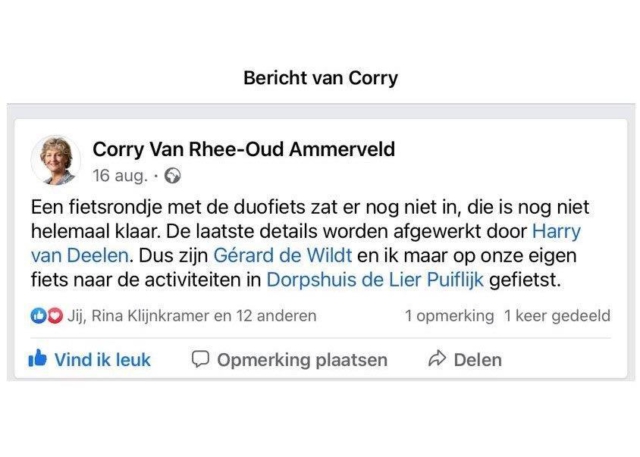Click the speech bubble comment icon
The height and width of the screenshot is (457, 640).
click(200, 359)
